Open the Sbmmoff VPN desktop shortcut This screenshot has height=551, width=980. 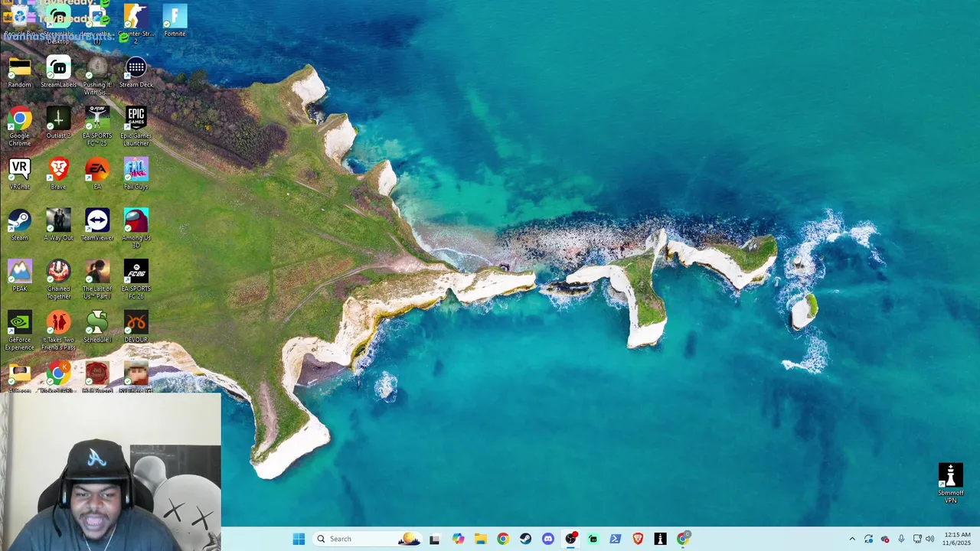coord(950,483)
